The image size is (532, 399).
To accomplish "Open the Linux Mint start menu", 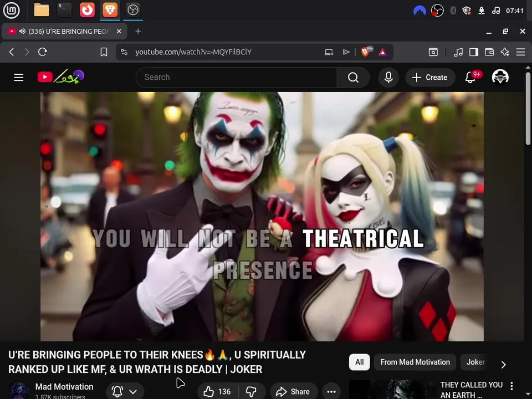I will click(11, 10).
